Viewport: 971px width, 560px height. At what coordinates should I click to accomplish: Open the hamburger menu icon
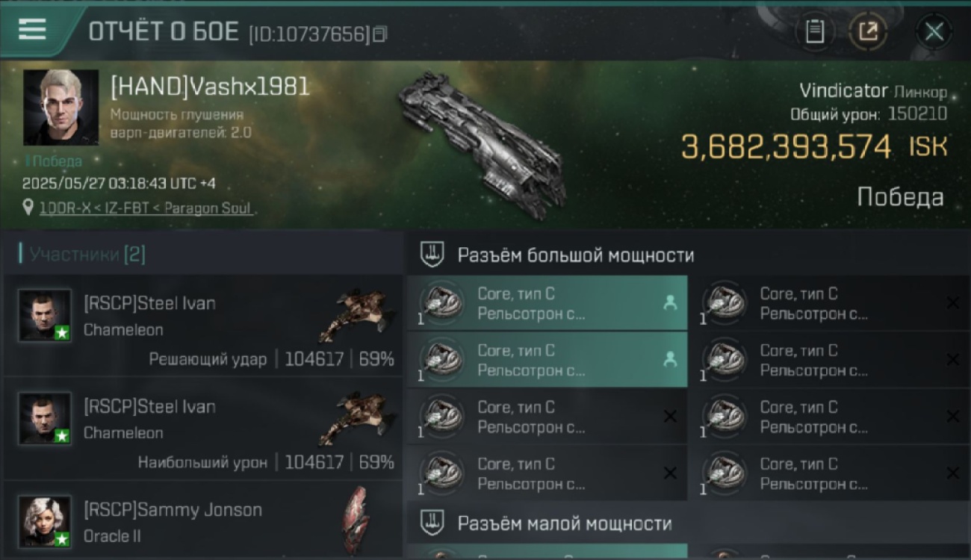[x=32, y=30]
